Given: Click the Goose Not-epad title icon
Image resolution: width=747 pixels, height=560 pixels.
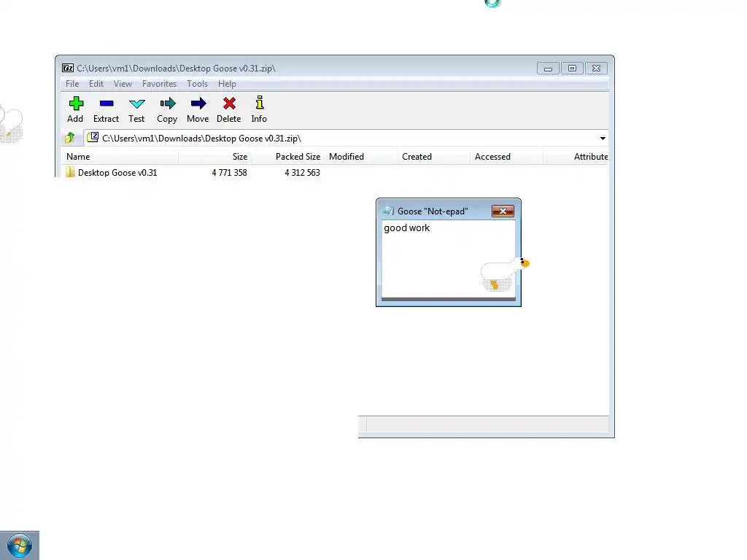Looking at the screenshot, I should [x=389, y=211].
